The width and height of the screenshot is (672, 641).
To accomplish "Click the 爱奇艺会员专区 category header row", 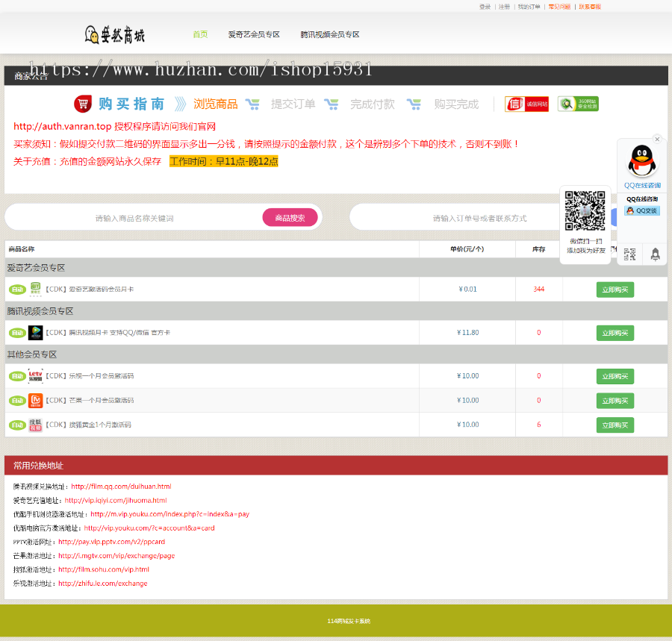I will point(336,268).
